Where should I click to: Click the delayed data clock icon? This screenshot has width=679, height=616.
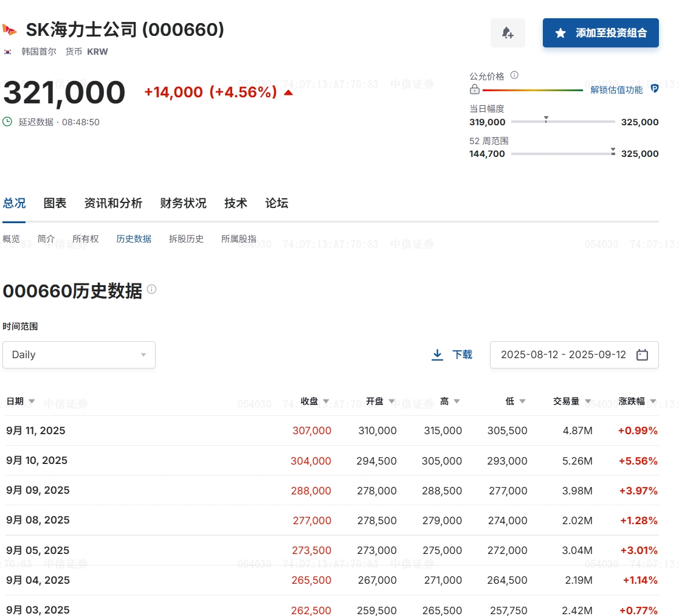(7, 122)
